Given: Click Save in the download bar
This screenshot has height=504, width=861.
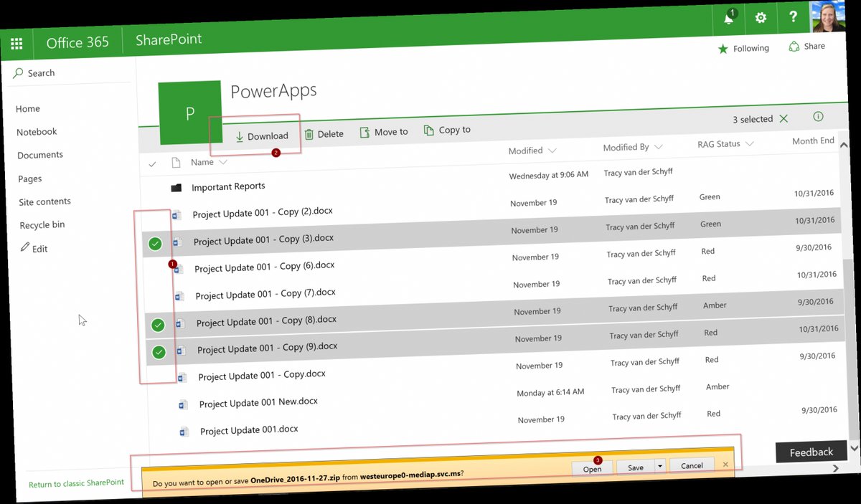Looking at the screenshot, I should pos(636,467).
